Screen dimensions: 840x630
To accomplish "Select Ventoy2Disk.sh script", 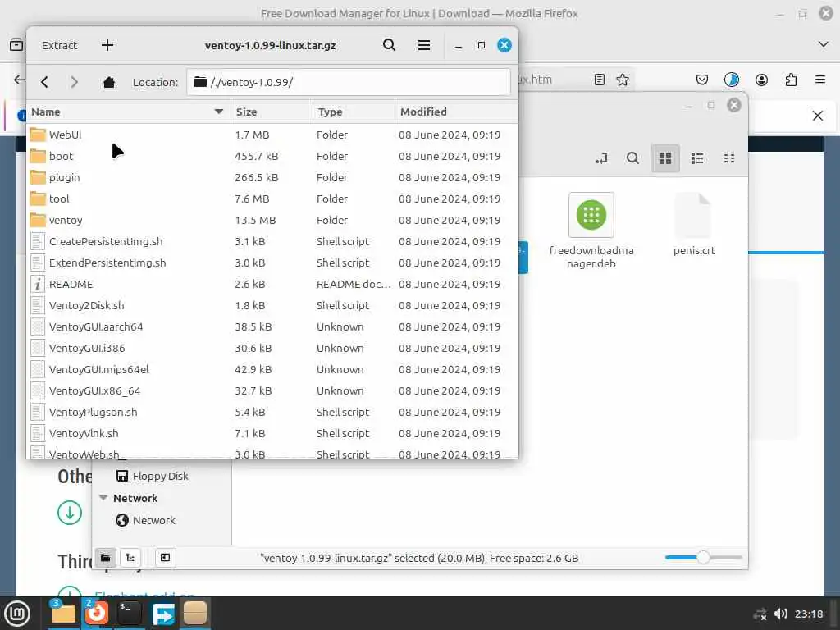I will tap(272, 305).
